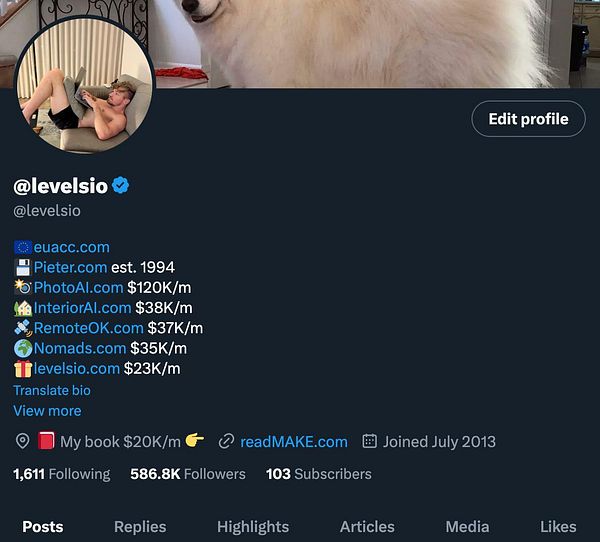The width and height of the screenshot is (600, 542).
Task: Click the red book emoji icon
Action: 46,441
